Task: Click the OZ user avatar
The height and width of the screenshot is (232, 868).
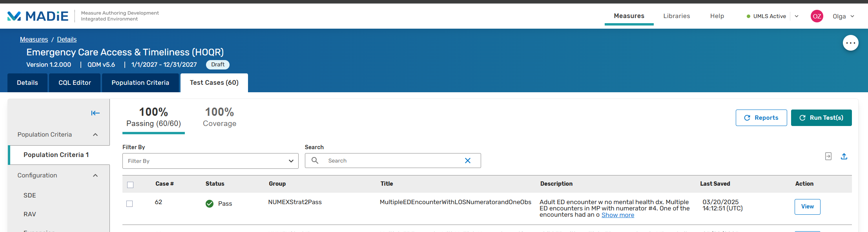Action: [817, 16]
